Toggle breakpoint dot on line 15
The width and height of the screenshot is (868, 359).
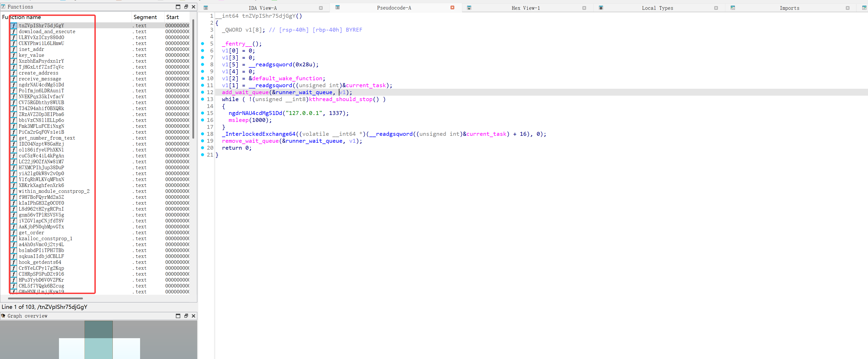tap(202, 113)
